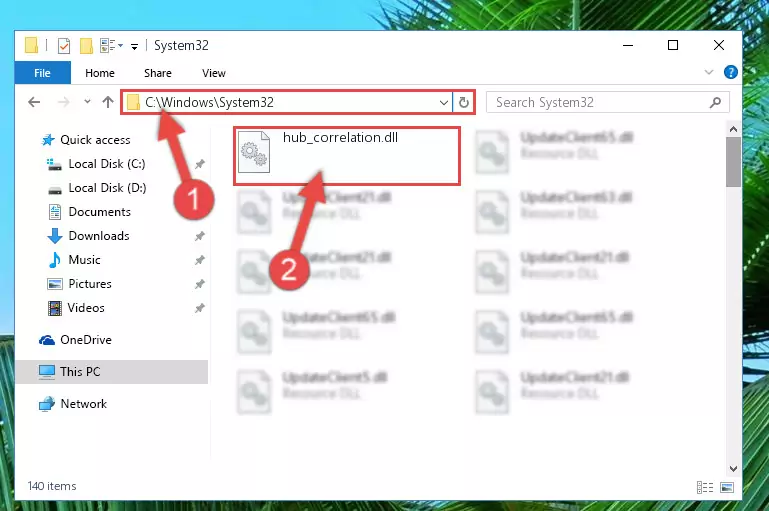This screenshot has width=769, height=511.
Task: Minimize the System32 window
Action: coord(628,45)
